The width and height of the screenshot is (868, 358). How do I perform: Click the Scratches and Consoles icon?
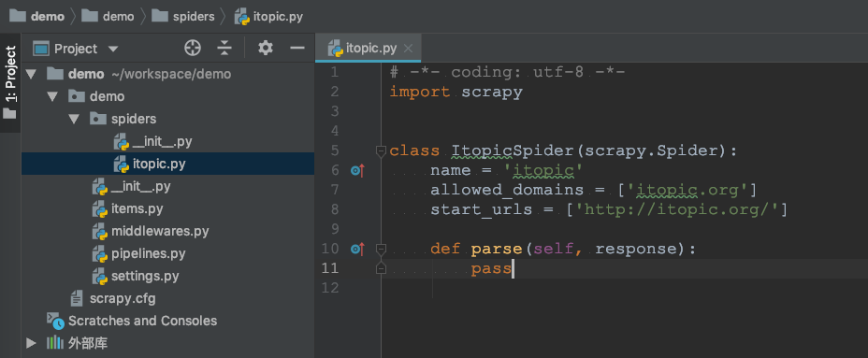[55, 321]
